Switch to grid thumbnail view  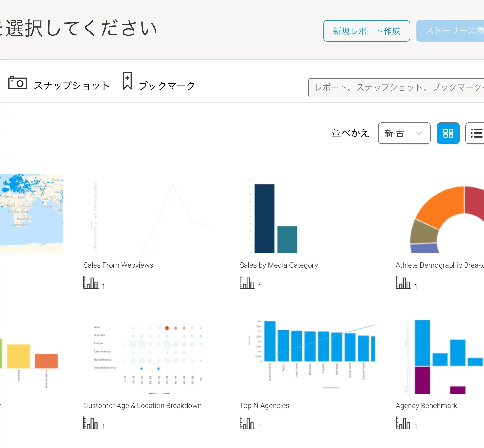[x=448, y=133]
